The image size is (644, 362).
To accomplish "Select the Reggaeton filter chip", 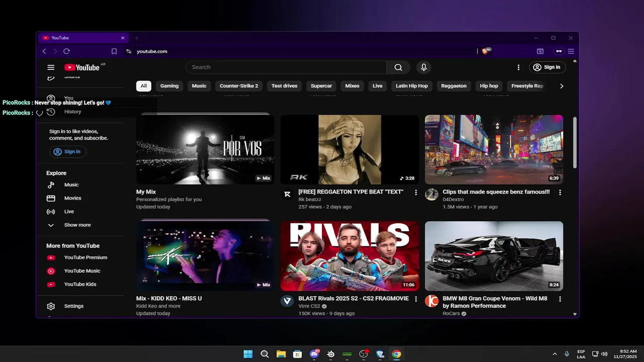I will pos(454,86).
